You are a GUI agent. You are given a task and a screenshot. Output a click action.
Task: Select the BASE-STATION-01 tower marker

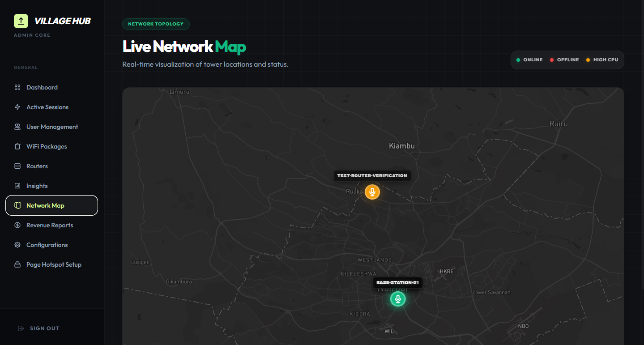click(x=397, y=298)
